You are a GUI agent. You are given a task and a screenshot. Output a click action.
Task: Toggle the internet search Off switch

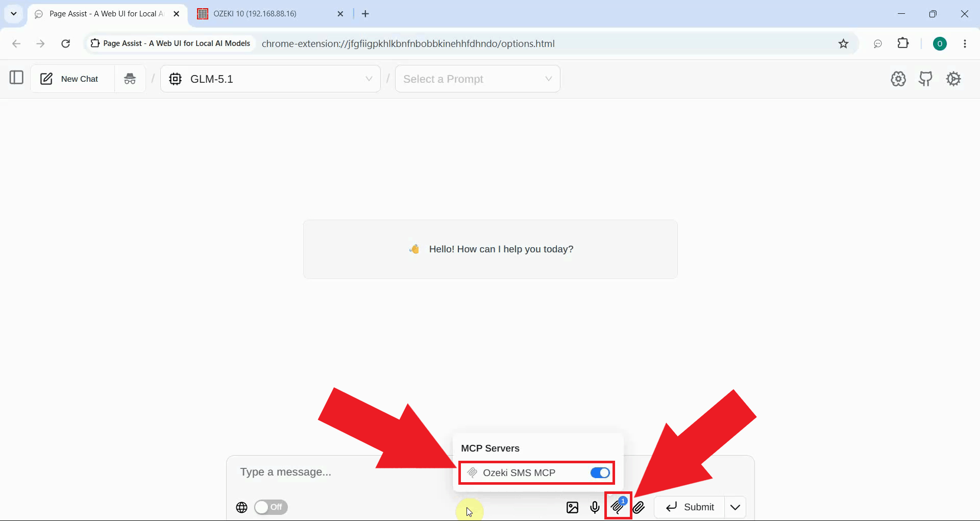coord(271,507)
